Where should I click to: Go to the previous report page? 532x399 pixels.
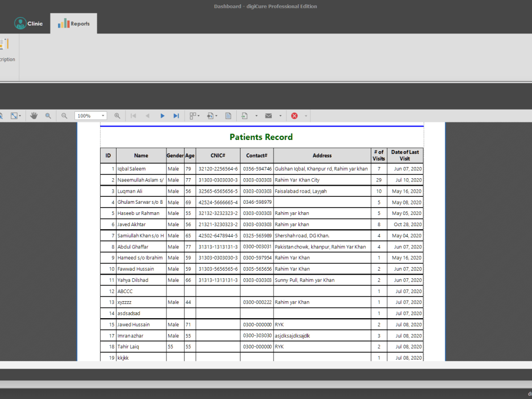pyautogui.click(x=147, y=115)
